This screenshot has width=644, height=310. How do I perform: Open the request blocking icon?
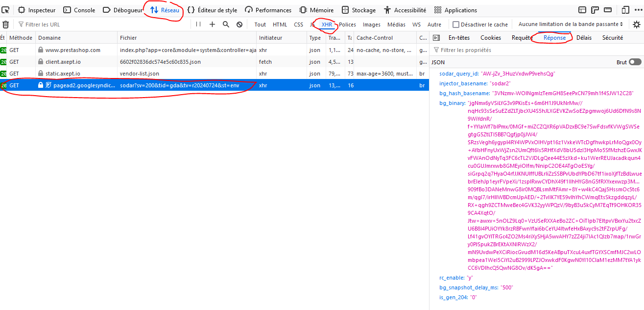coord(239,24)
